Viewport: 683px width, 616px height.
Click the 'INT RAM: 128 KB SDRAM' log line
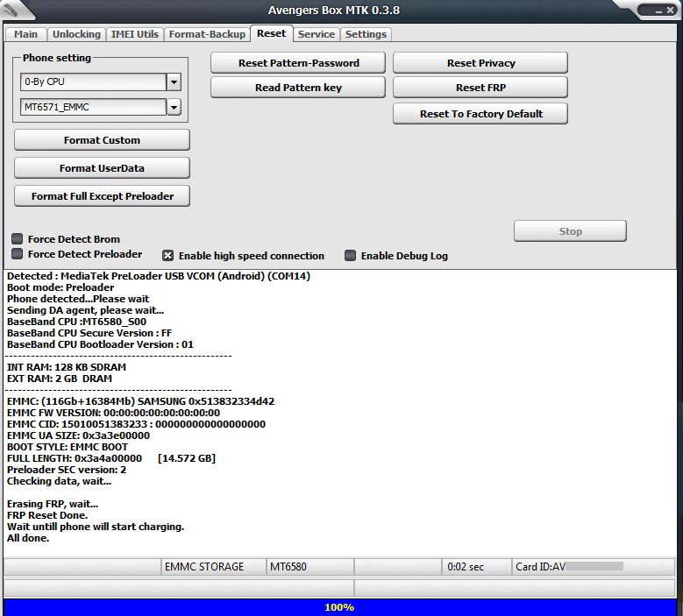click(x=67, y=367)
